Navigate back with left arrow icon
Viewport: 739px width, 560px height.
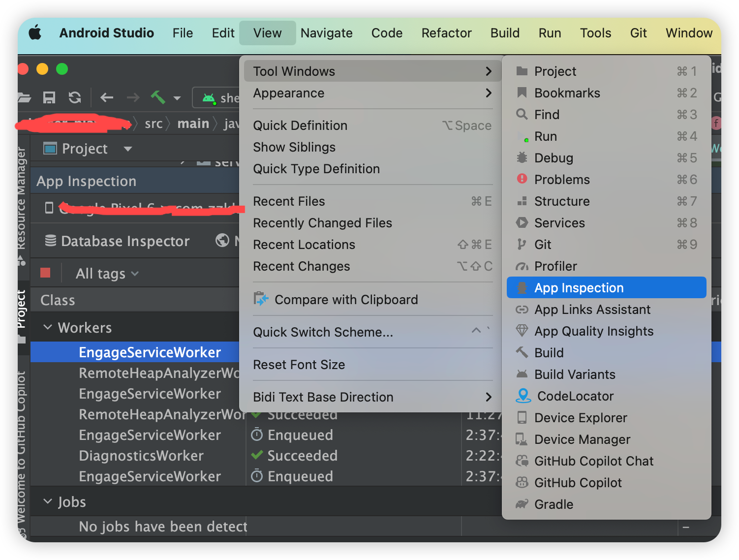[107, 97]
